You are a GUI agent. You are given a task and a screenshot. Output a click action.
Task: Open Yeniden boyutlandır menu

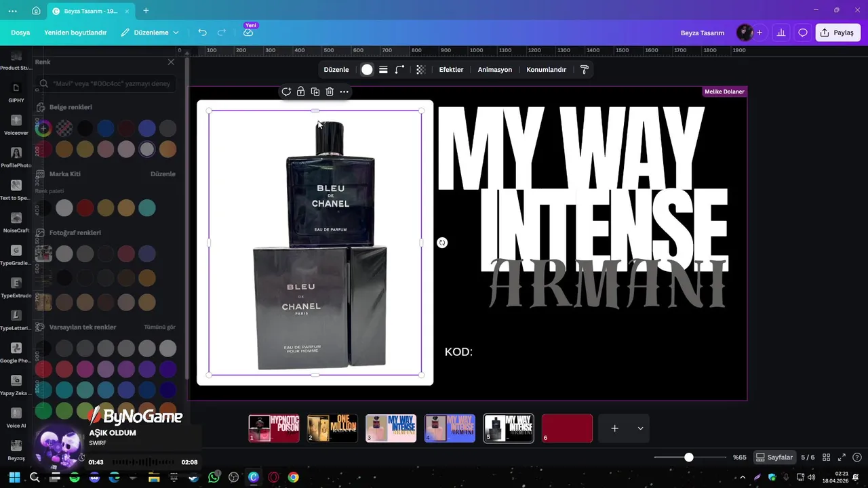[75, 33]
